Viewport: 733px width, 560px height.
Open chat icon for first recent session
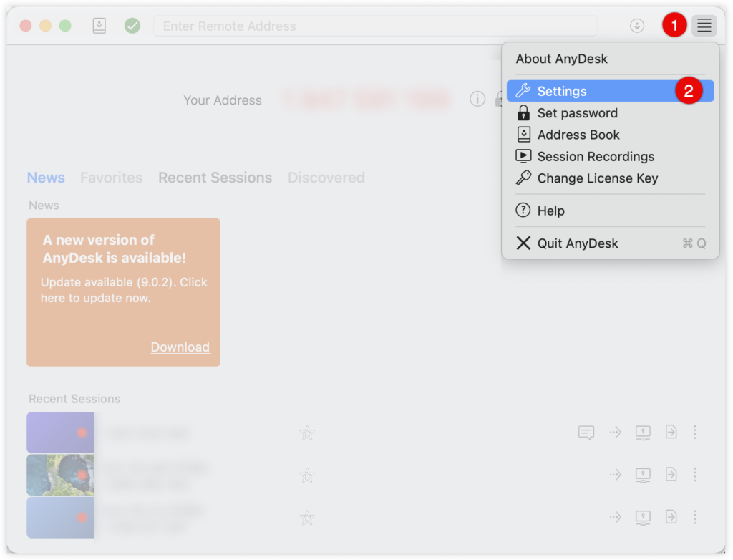(586, 433)
